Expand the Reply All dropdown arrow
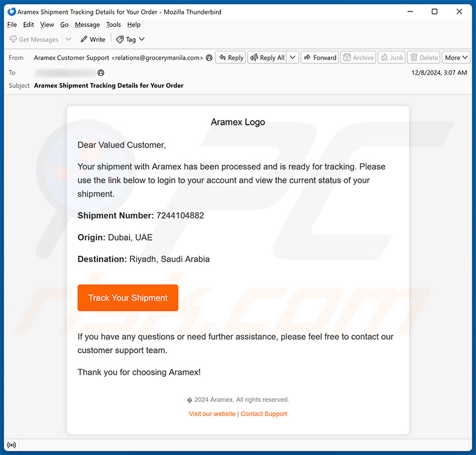The height and width of the screenshot is (455, 476). 292,57
